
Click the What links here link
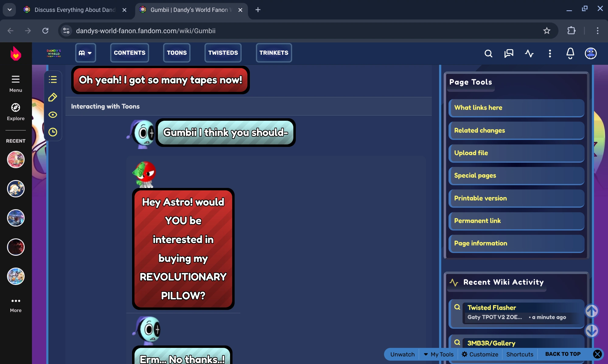point(478,108)
